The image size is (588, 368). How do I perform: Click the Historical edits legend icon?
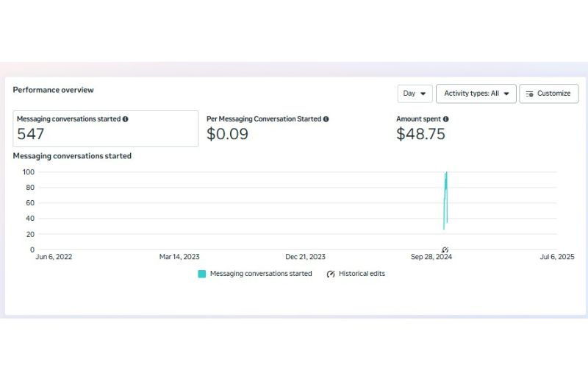tap(331, 274)
